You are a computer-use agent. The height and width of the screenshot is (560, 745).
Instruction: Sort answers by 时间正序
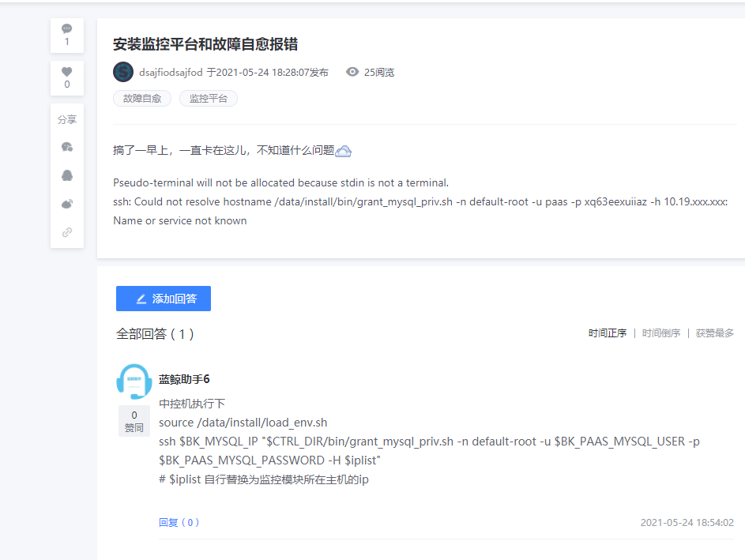pyautogui.click(x=608, y=333)
